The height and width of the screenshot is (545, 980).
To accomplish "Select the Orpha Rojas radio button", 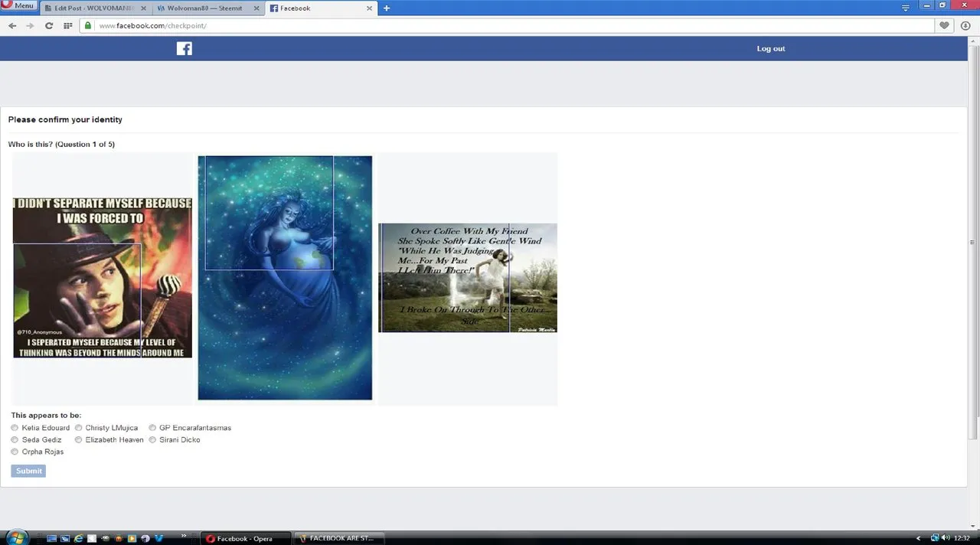I will coord(15,452).
